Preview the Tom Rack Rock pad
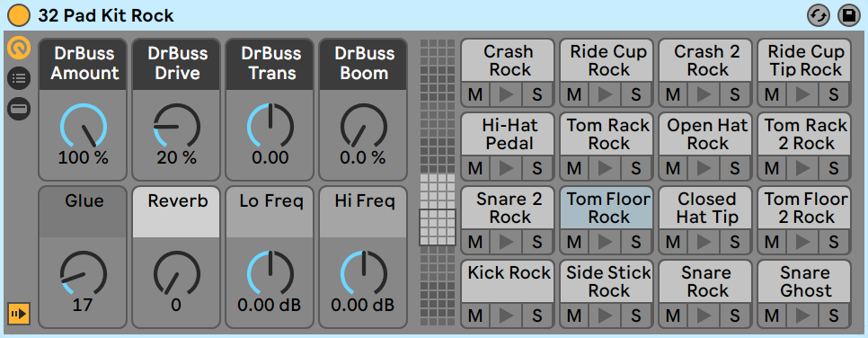Viewport: 868px width, 338px height. point(606,168)
